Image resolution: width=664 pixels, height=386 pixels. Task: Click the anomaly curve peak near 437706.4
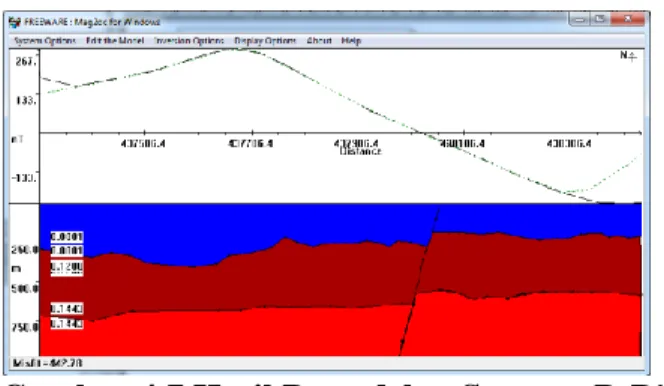(x=237, y=50)
